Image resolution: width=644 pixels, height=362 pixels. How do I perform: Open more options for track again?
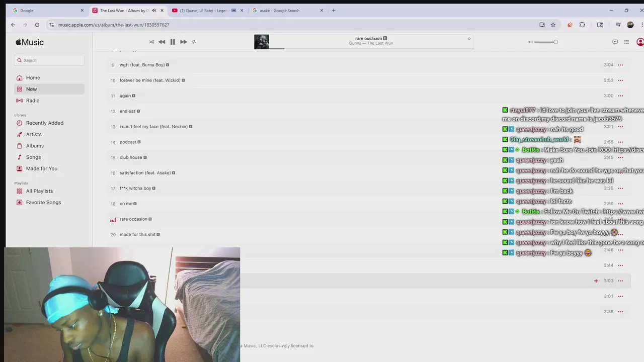point(620,96)
